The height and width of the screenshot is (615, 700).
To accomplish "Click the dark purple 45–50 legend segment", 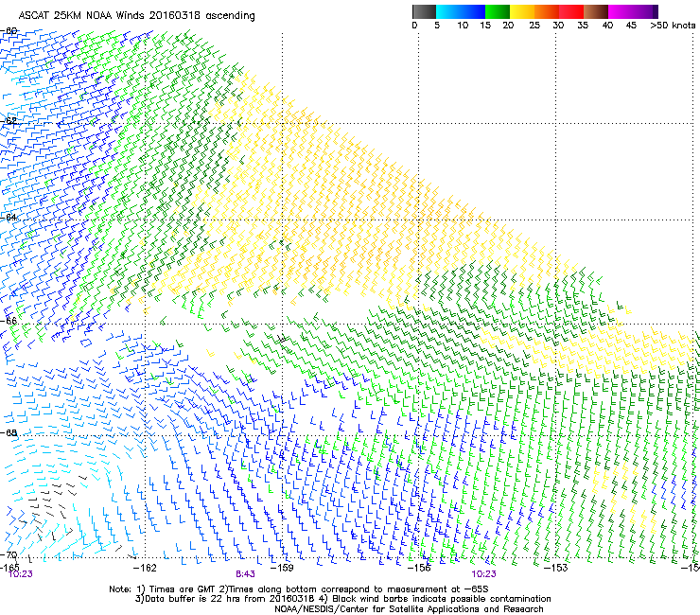I will tap(645, 11).
